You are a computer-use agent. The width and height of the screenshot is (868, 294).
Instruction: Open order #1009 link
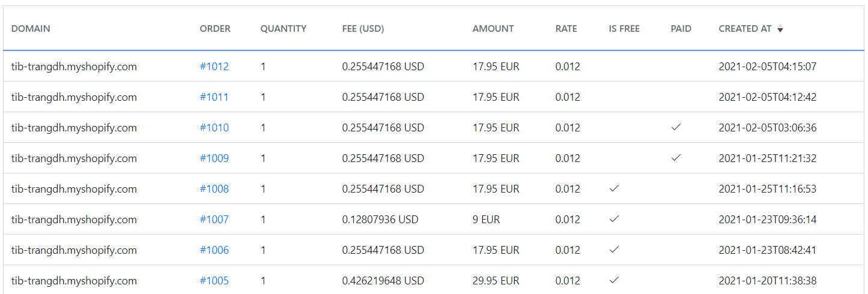pos(214,158)
